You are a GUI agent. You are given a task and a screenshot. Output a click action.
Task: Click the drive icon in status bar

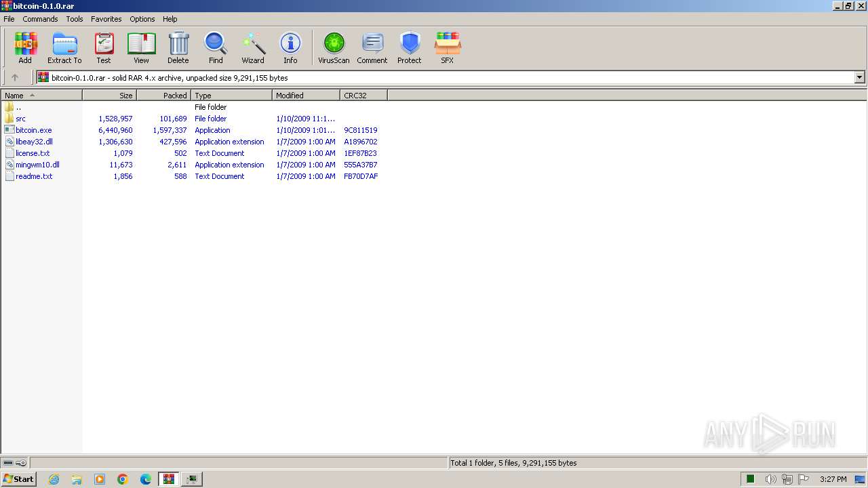pos(8,463)
